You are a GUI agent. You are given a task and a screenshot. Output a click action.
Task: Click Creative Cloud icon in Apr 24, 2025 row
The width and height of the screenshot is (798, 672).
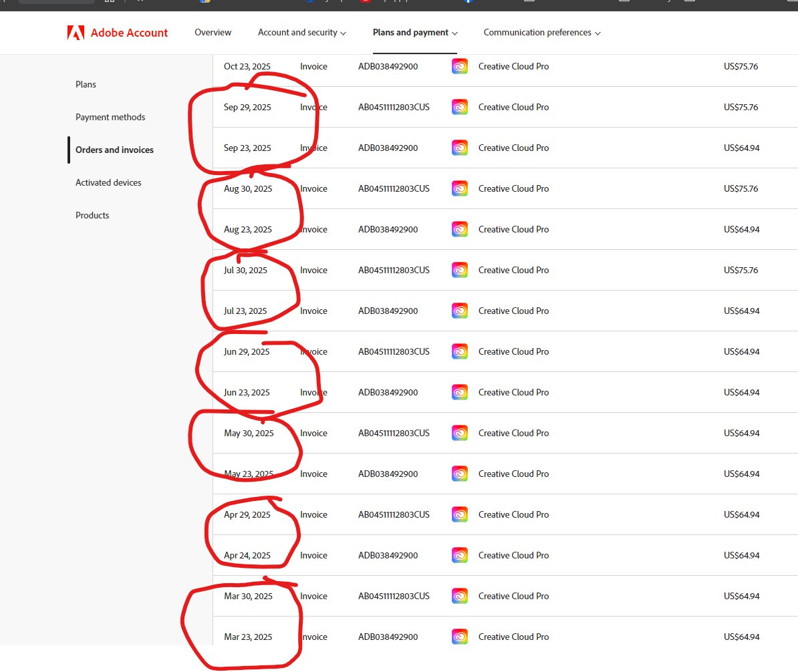coord(460,555)
